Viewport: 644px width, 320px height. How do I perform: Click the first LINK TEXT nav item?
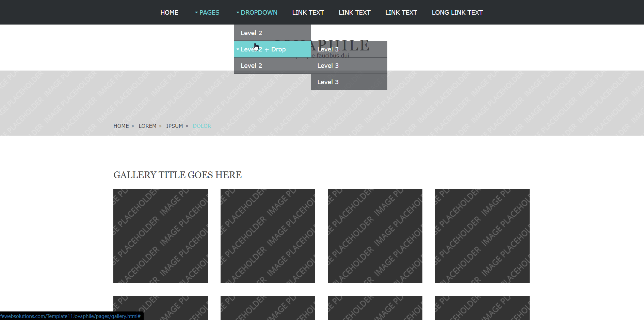[x=308, y=13]
